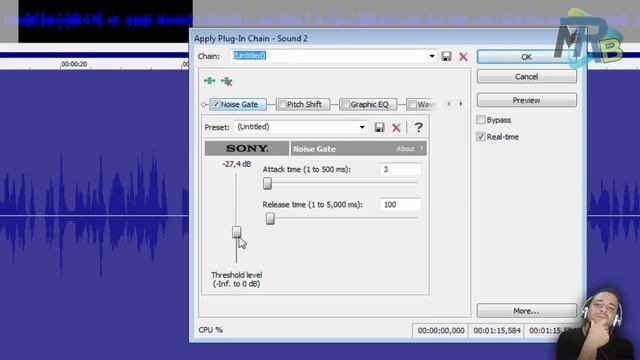The image size is (640, 360).
Task: Click the 00:00:00,000 selection start value
Action: [x=441, y=331]
